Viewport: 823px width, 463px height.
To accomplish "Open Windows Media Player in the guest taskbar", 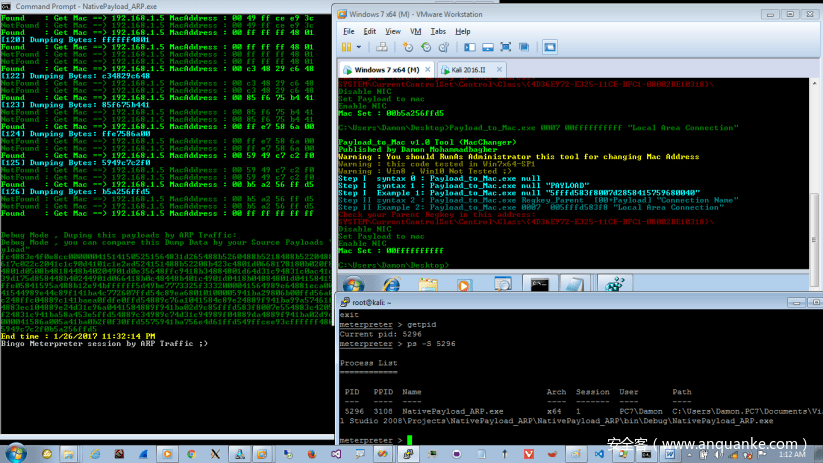I will pyautogui.click(x=464, y=284).
